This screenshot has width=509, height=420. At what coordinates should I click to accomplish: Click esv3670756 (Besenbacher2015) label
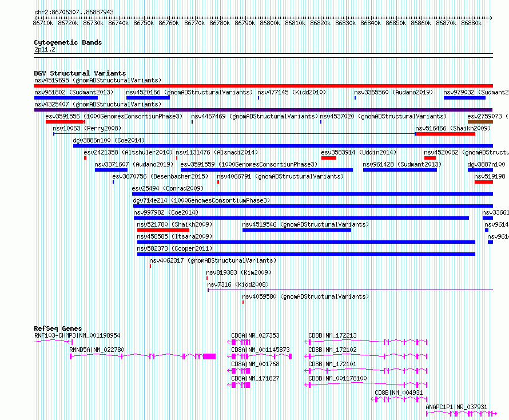click(160, 176)
